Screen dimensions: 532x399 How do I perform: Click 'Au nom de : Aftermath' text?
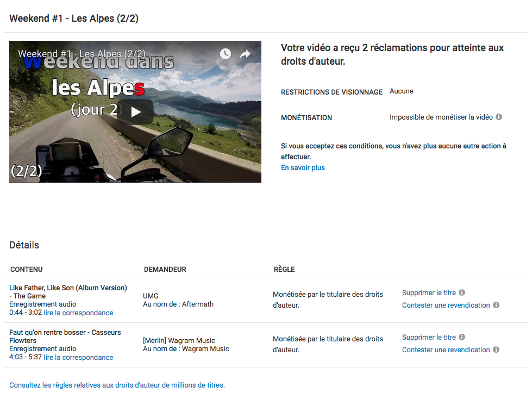(x=178, y=304)
